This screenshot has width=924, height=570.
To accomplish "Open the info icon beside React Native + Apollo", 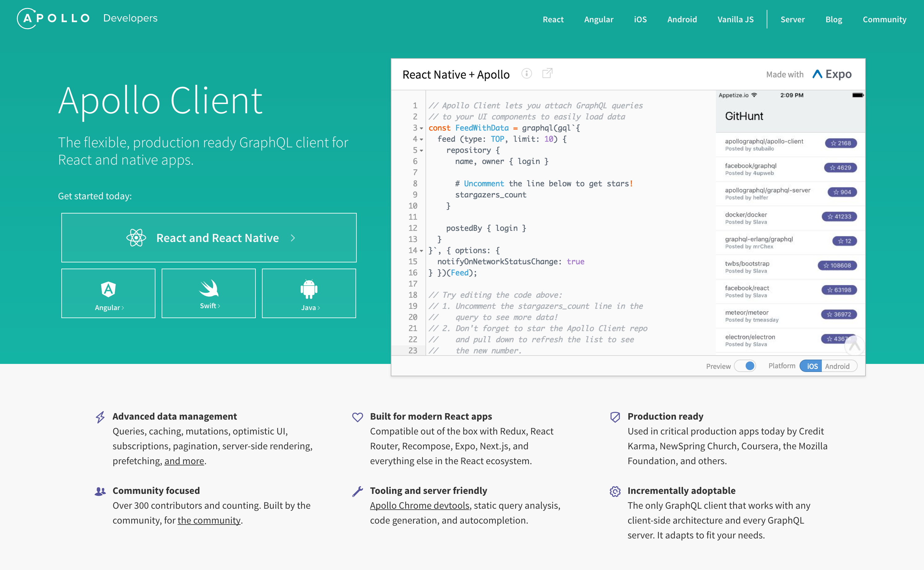I will pos(526,74).
